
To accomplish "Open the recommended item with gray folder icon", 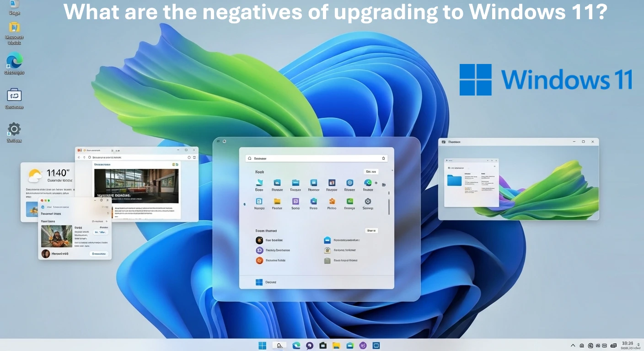I will tap(341, 261).
